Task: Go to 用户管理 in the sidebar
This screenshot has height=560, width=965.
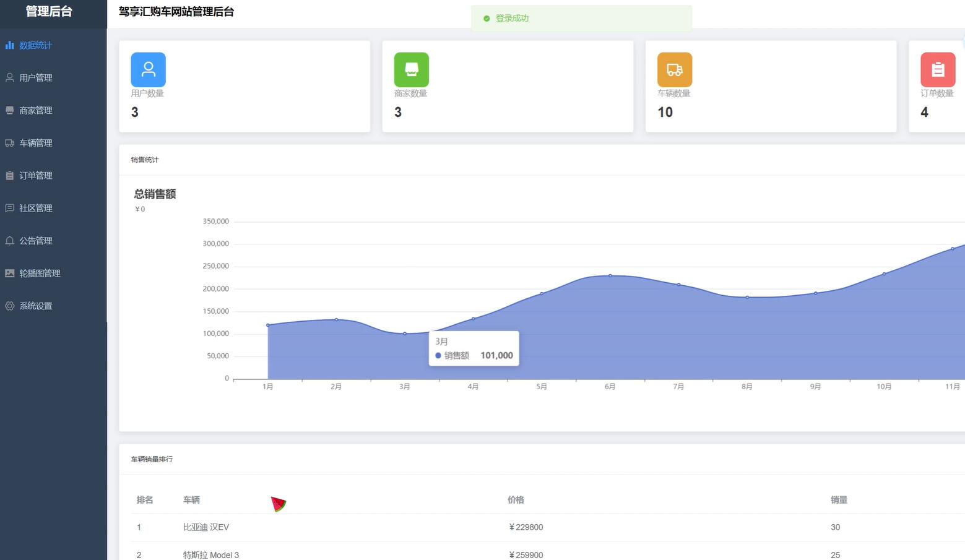Action: click(53, 77)
